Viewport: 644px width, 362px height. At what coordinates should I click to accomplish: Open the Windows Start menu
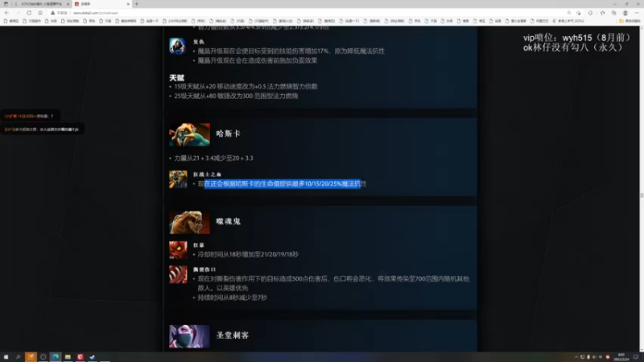[x=6, y=357]
